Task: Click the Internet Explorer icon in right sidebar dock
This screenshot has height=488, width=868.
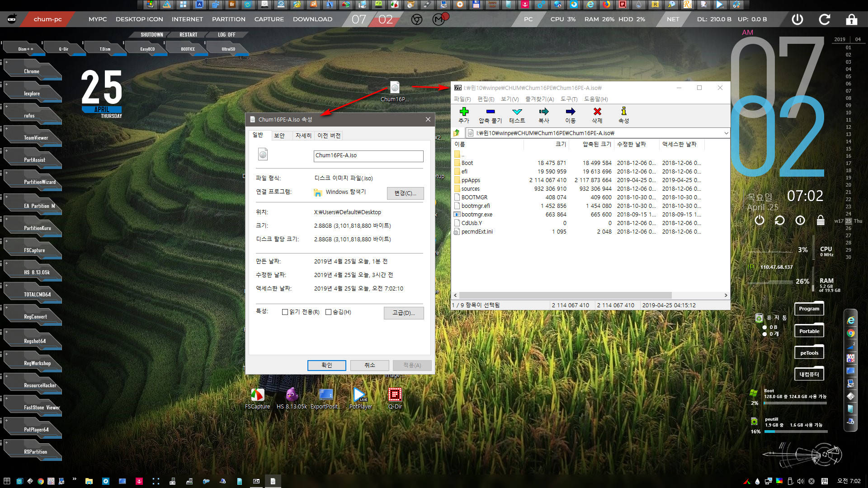Action: (x=850, y=320)
